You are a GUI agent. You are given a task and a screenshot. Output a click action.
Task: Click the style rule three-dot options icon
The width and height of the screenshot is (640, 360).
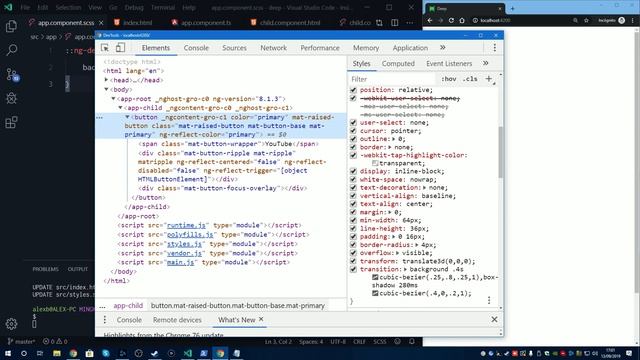[489, 300]
